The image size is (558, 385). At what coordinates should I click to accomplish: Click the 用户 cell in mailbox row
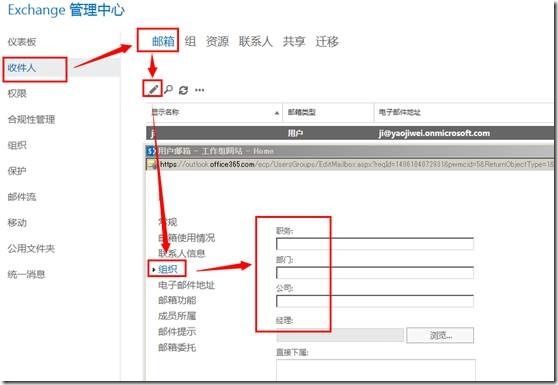[x=295, y=133]
